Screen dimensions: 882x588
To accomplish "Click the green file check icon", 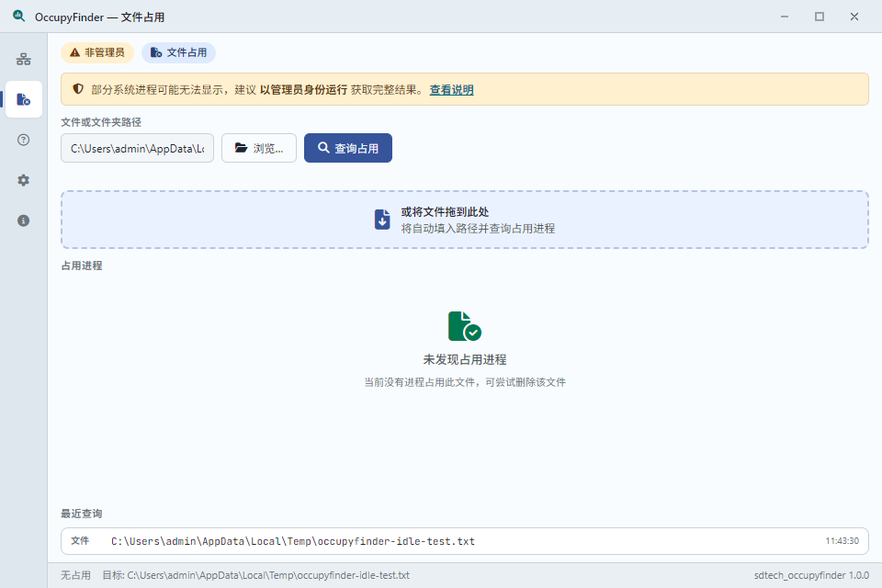I will 465,326.
